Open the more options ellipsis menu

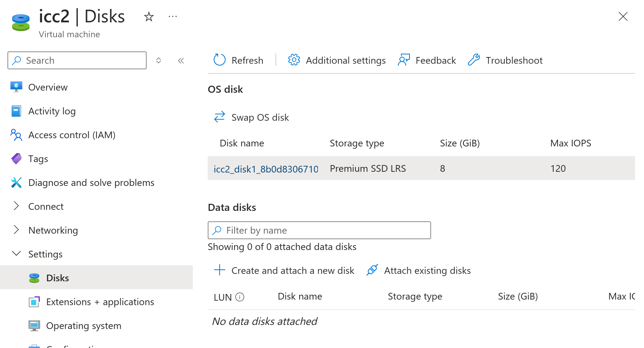pyautogui.click(x=172, y=17)
